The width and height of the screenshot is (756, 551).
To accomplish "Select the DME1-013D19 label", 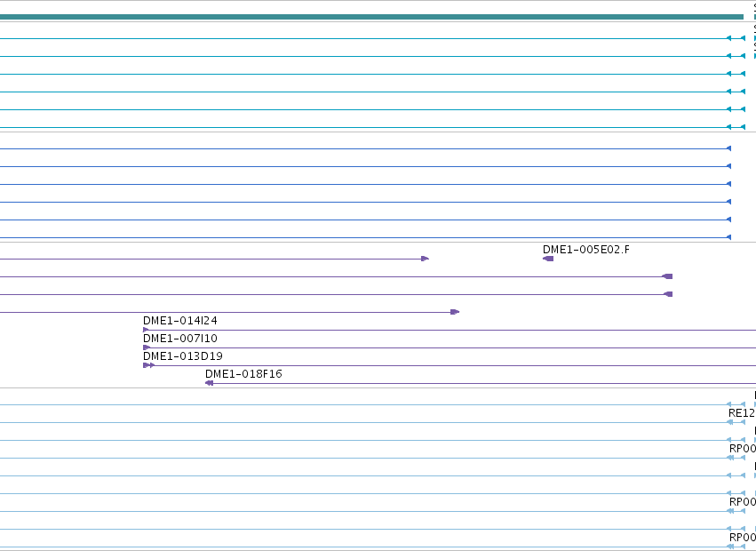I will (x=183, y=356).
